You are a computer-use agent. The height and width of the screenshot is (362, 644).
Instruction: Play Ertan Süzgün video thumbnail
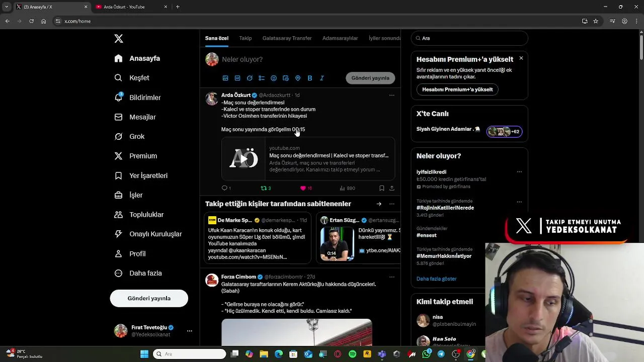coord(337,244)
